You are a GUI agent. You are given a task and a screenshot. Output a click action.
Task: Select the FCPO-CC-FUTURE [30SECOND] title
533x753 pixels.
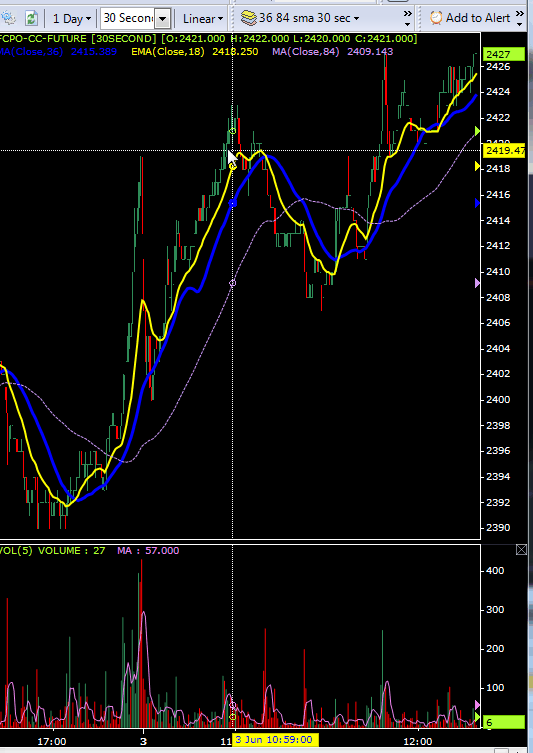tap(78, 38)
